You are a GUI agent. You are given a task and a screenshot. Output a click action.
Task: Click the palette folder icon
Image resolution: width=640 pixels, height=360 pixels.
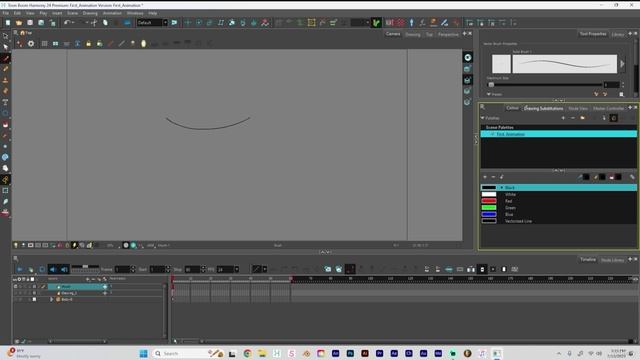[582, 118]
